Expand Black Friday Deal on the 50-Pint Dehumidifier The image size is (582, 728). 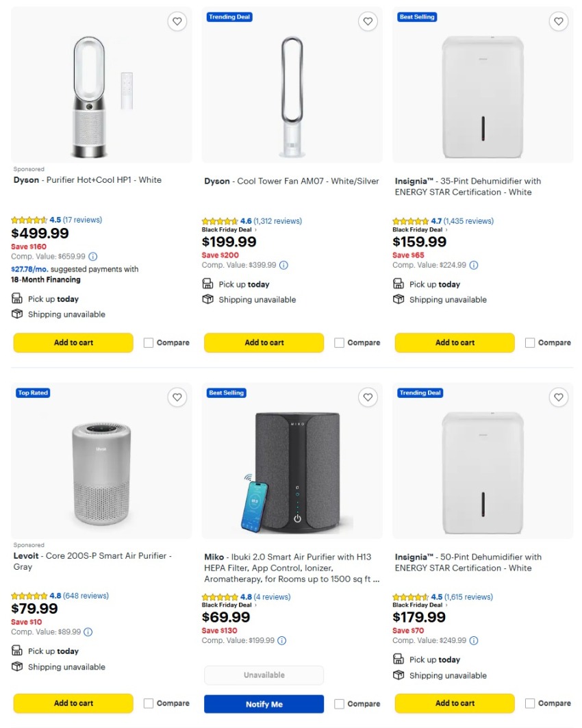(x=417, y=605)
